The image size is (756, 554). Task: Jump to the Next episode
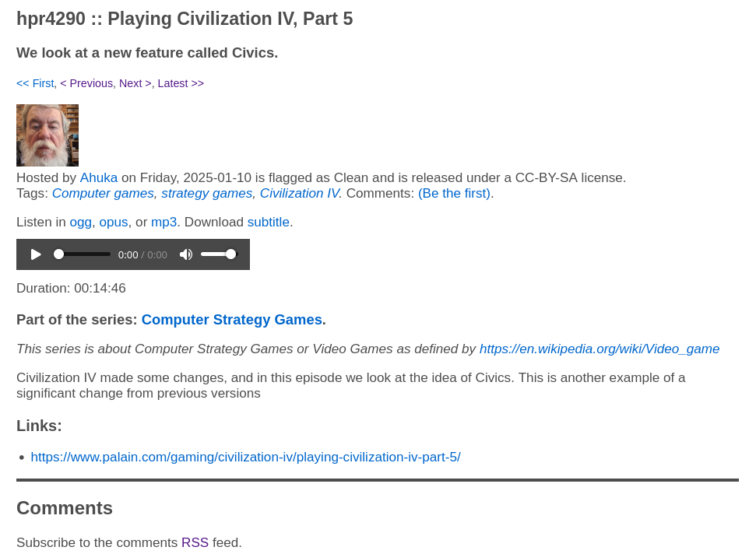(x=135, y=83)
